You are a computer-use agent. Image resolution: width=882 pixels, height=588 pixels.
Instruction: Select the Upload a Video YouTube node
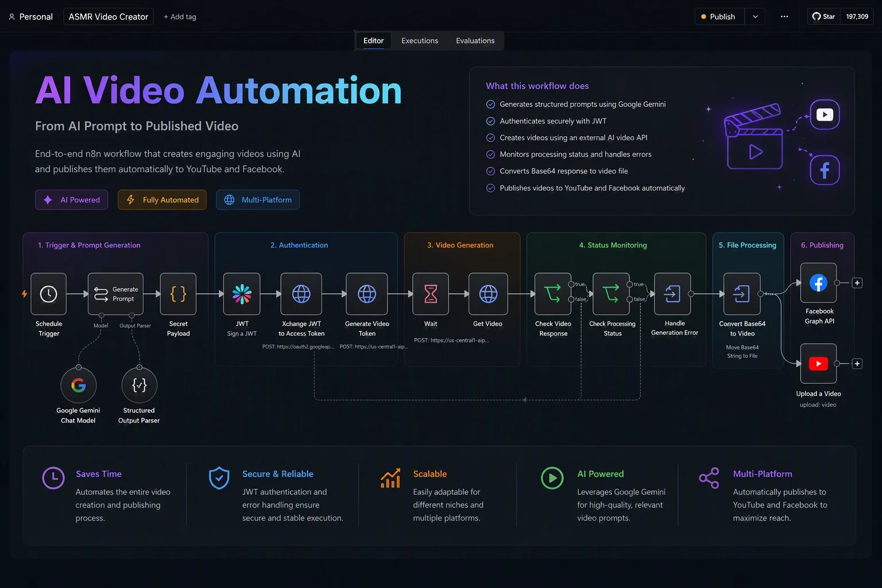tap(819, 363)
